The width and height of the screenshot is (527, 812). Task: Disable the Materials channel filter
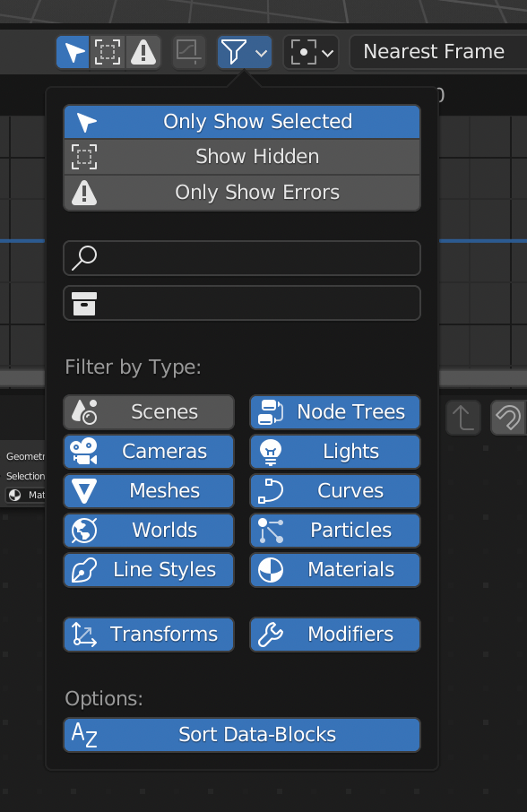click(x=334, y=569)
